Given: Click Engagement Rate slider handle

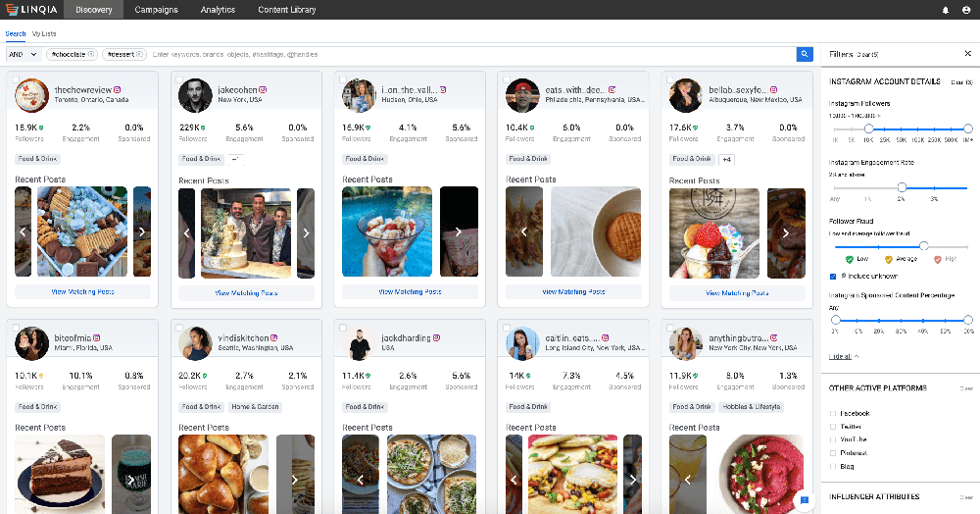Looking at the screenshot, I should tap(902, 187).
